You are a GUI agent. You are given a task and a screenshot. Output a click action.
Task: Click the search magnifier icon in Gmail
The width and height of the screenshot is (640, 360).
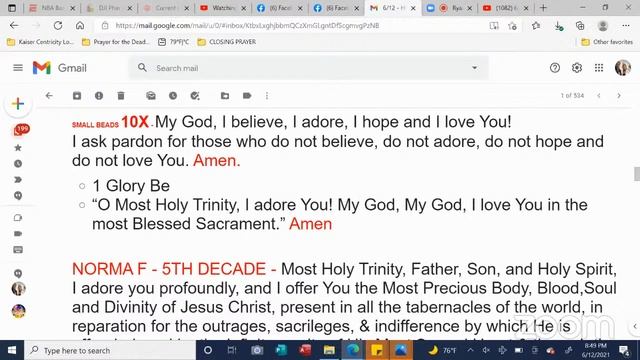tap(142, 68)
